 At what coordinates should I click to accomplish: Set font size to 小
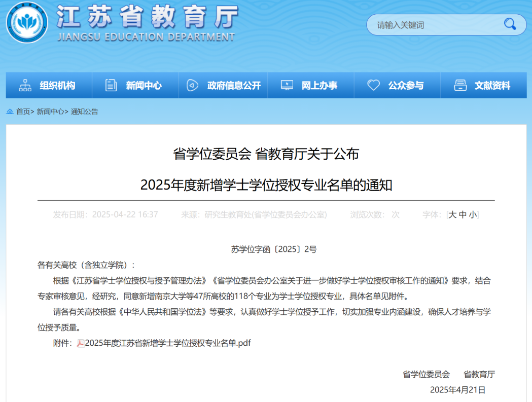[x=473, y=215]
